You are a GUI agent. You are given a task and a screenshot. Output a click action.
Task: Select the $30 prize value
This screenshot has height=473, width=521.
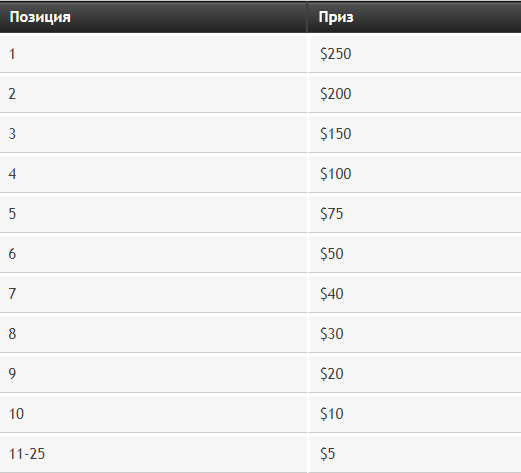(x=332, y=334)
